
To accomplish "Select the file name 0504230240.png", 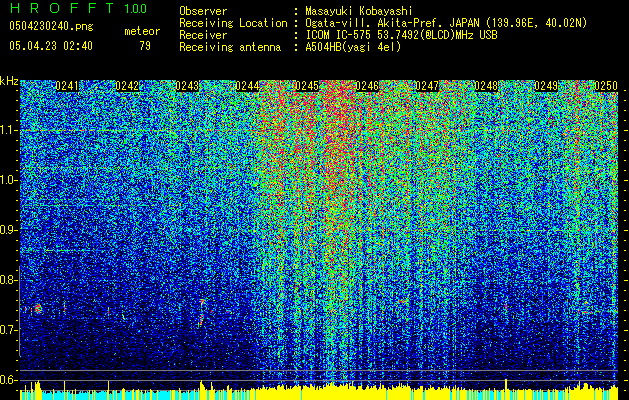I will [51, 27].
